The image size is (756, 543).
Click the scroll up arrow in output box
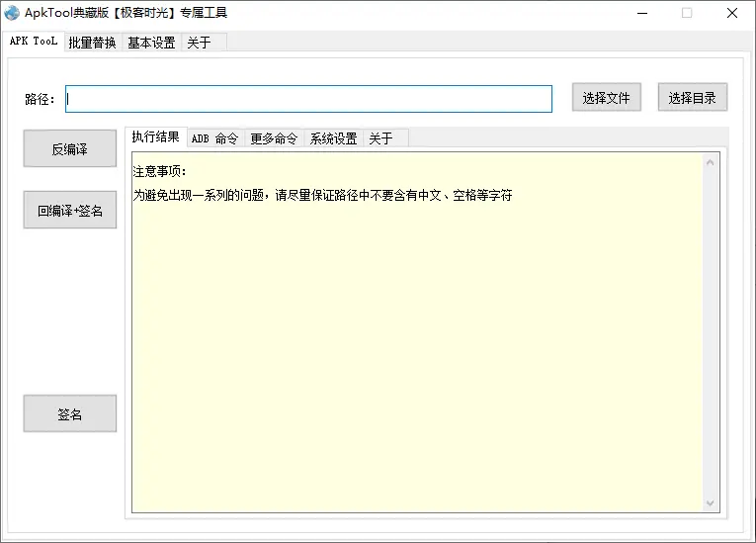point(711,162)
